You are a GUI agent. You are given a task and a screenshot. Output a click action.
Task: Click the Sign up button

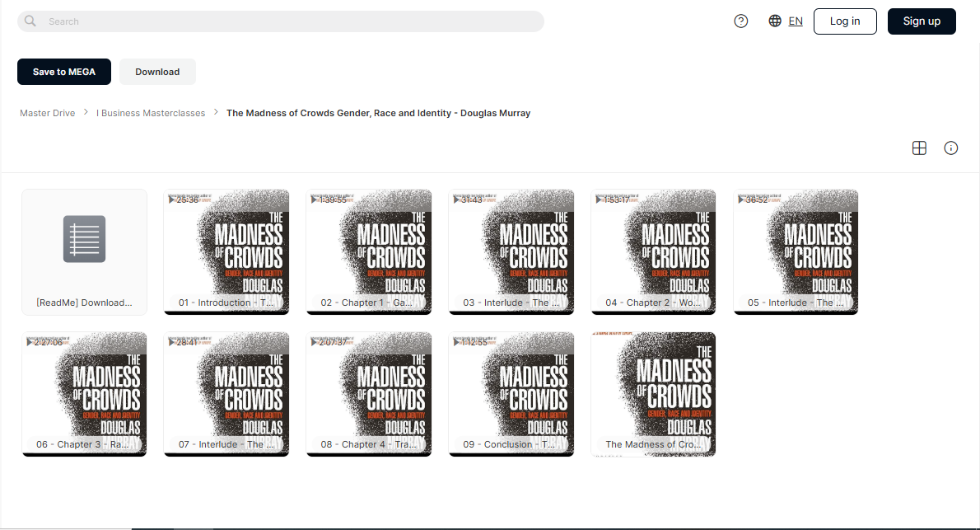(x=922, y=21)
